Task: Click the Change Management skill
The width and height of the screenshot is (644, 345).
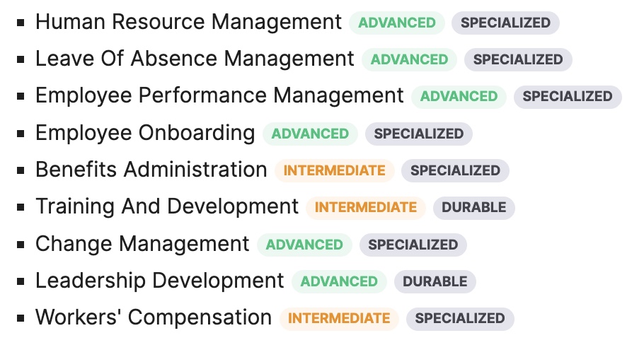Action: (142, 245)
